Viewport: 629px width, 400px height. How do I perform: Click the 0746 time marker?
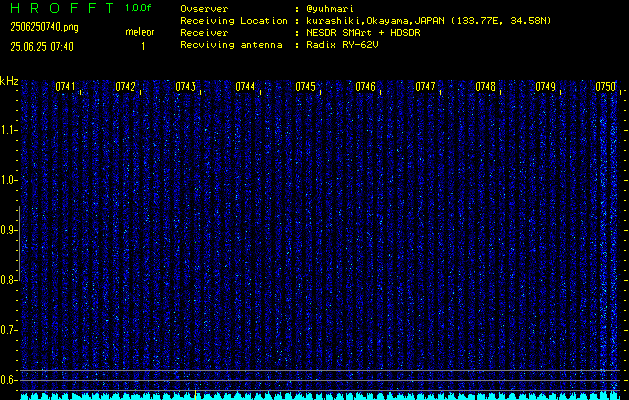365,87
